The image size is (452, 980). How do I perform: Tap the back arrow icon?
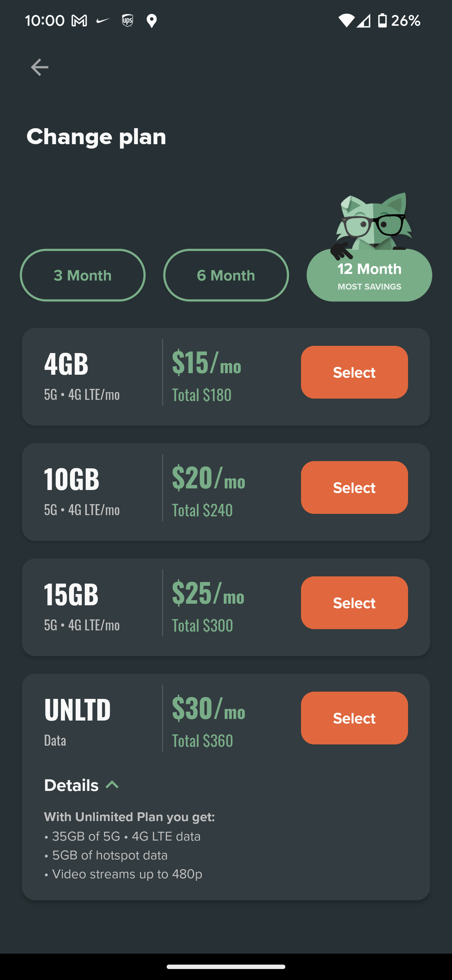[40, 67]
